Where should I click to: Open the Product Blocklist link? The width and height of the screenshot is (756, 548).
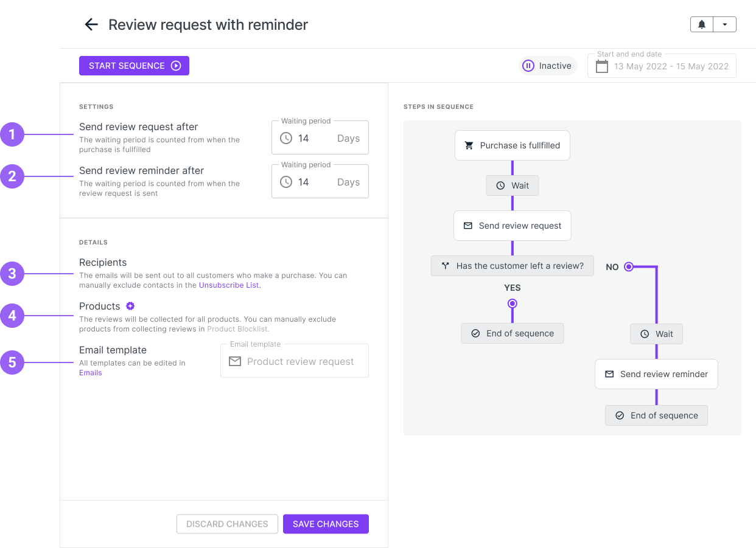(238, 329)
